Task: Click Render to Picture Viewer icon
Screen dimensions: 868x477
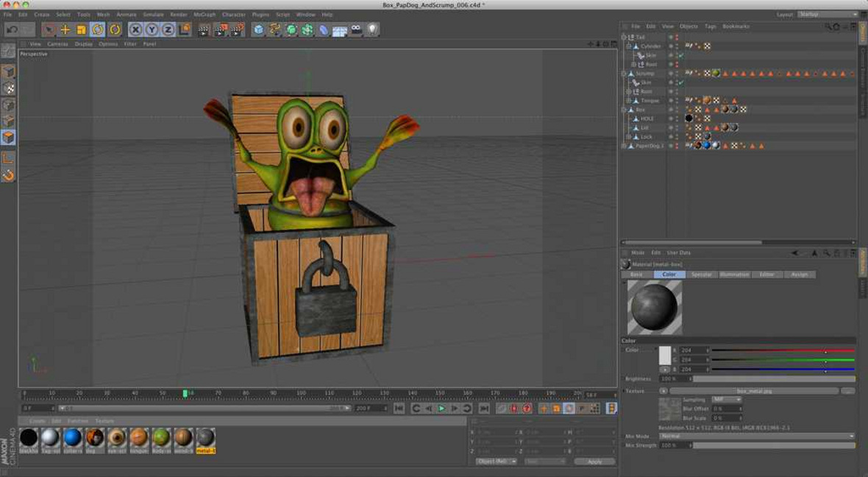Action: pyautogui.click(x=221, y=29)
